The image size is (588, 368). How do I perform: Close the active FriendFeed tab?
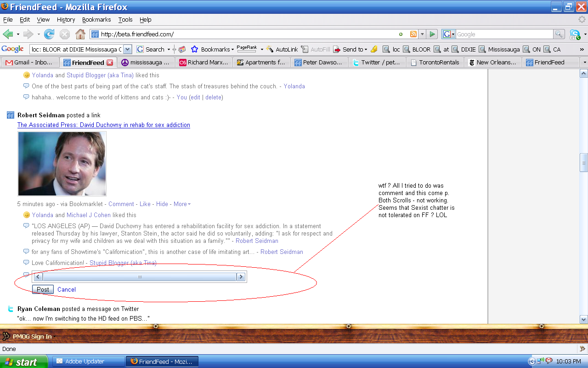(110, 62)
